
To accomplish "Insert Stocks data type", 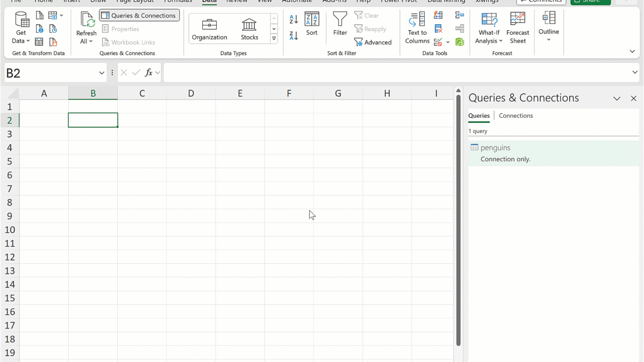I will 249,29.
